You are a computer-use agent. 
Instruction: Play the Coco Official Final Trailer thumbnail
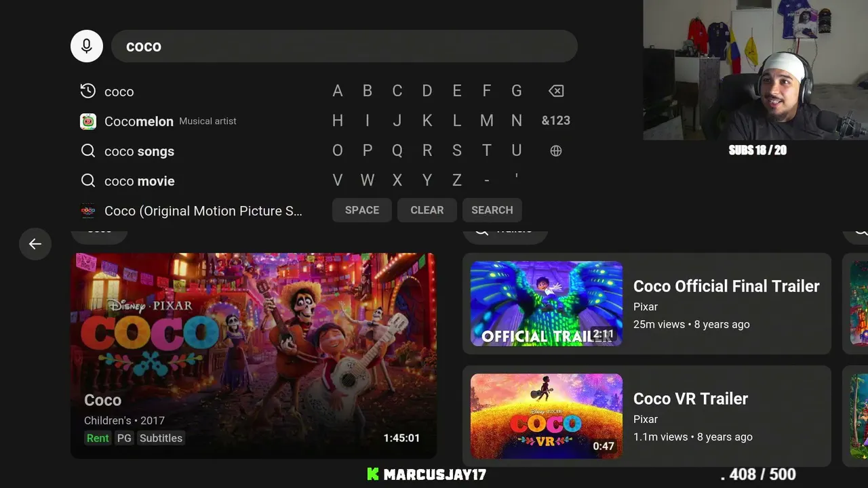pyautogui.click(x=547, y=304)
